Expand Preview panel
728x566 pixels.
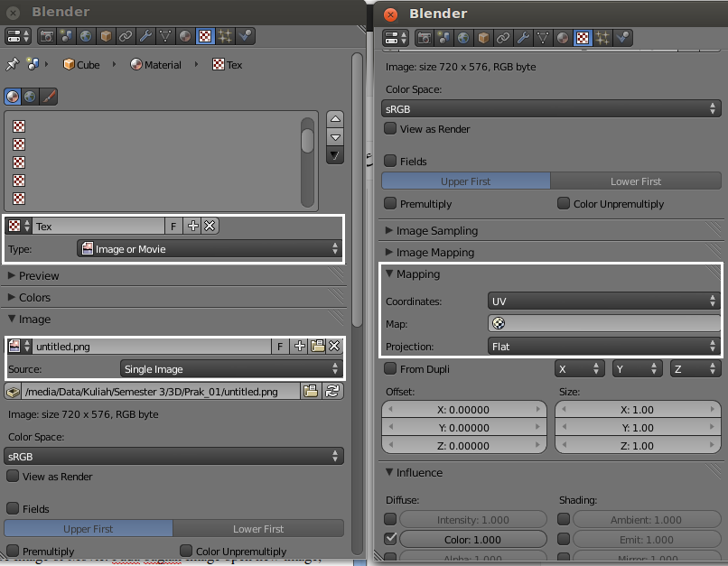(12, 275)
